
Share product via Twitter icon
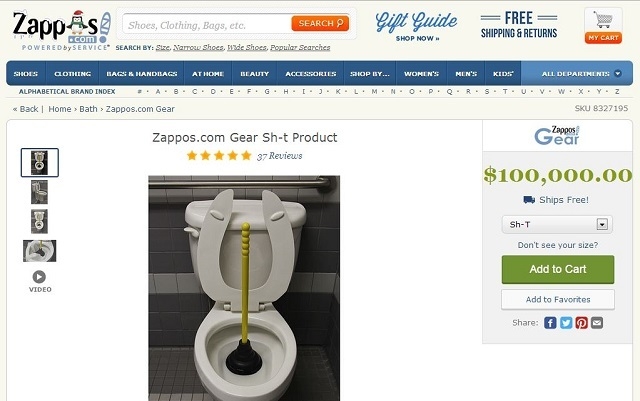[566, 323]
